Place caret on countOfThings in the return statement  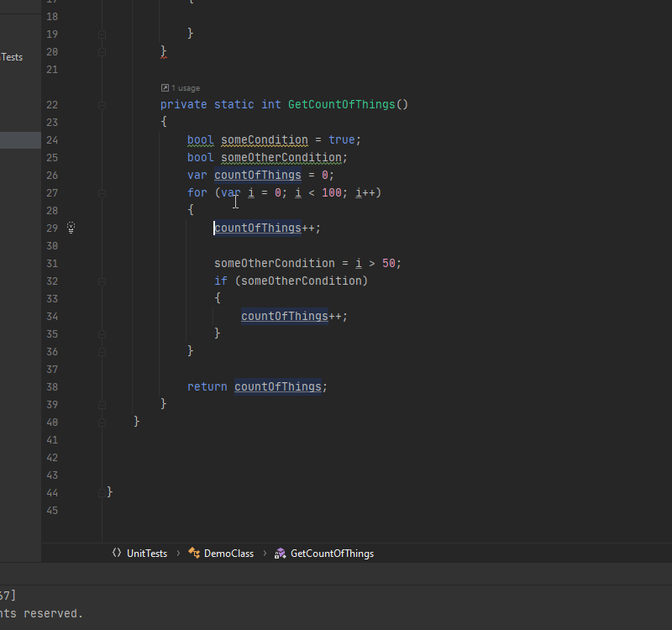277,386
